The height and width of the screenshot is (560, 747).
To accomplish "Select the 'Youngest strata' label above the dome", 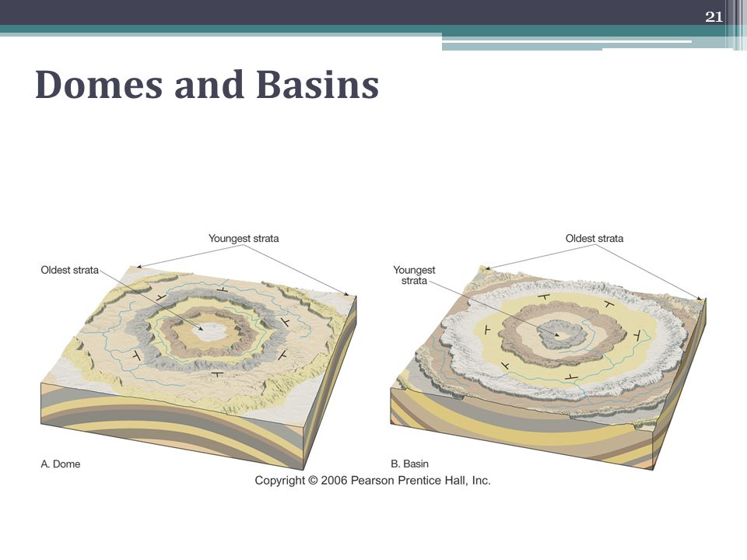I will coord(244,238).
